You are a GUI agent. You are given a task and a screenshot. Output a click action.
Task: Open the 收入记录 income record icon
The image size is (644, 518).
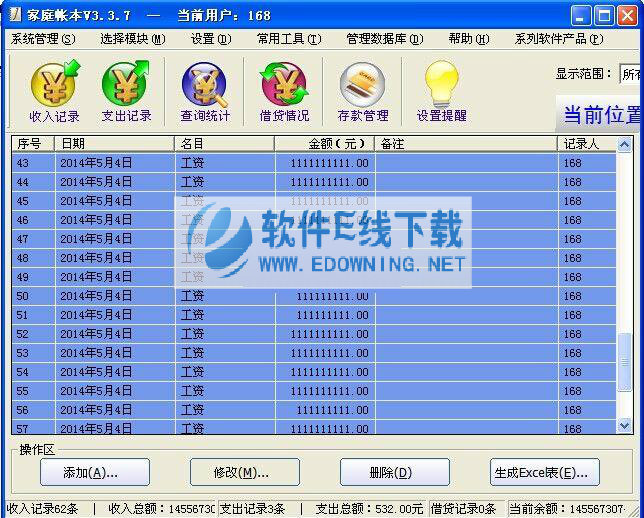tap(54, 91)
